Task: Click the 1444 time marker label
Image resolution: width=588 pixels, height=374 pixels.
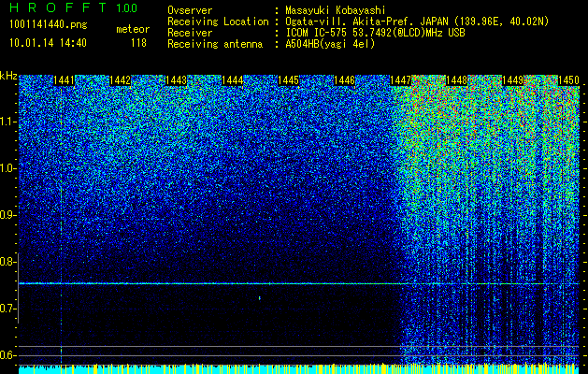Action: [x=233, y=80]
